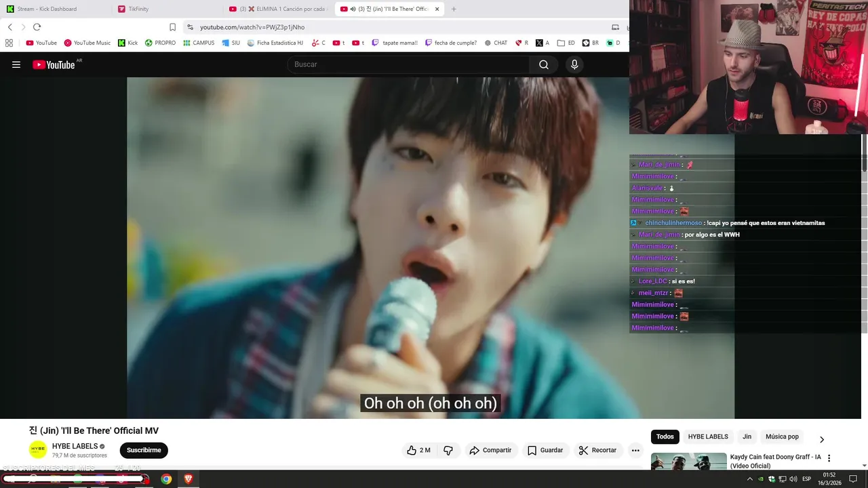Like the video with thumbs up
The height and width of the screenshot is (488, 868).
tap(418, 450)
